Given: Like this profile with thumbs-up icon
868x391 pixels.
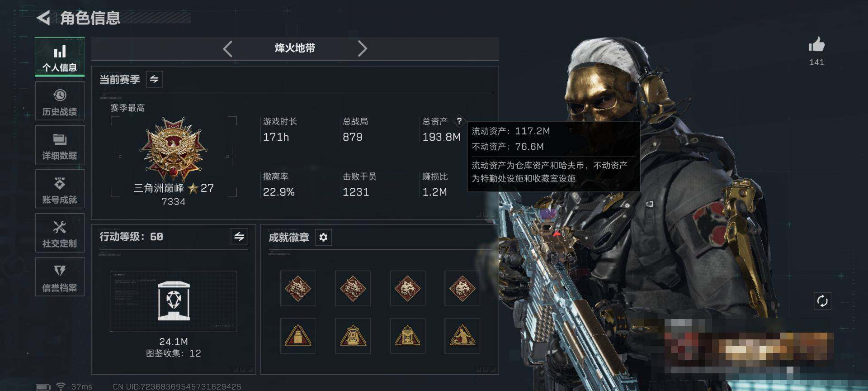Looking at the screenshot, I should pos(816,45).
